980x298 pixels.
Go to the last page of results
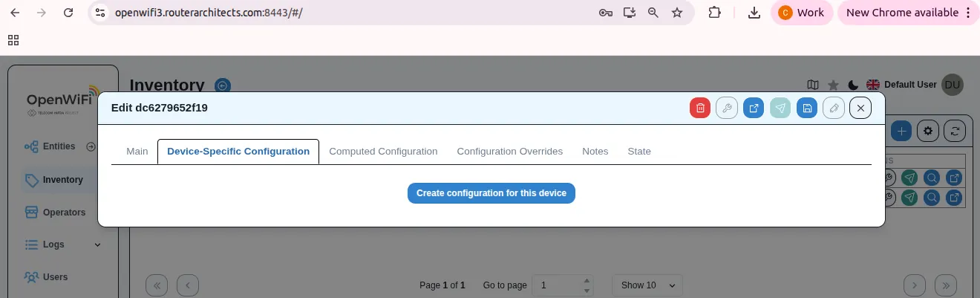(x=946, y=285)
